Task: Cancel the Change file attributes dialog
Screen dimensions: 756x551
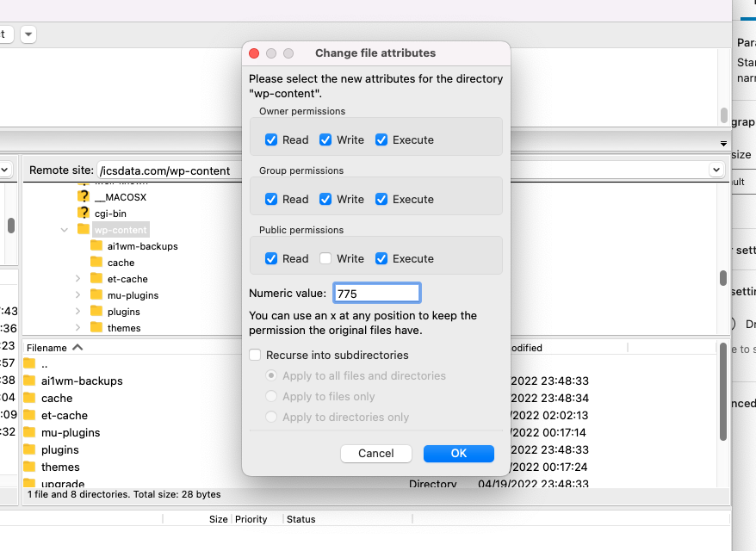Action: pos(375,453)
